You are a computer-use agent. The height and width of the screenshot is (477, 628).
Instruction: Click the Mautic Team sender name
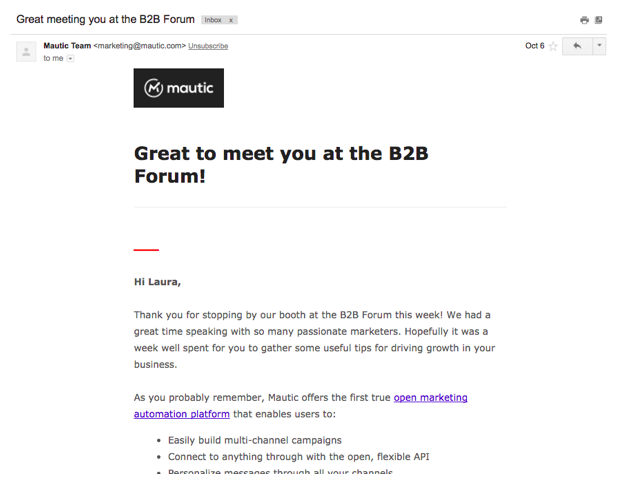pyautogui.click(x=67, y=46)
